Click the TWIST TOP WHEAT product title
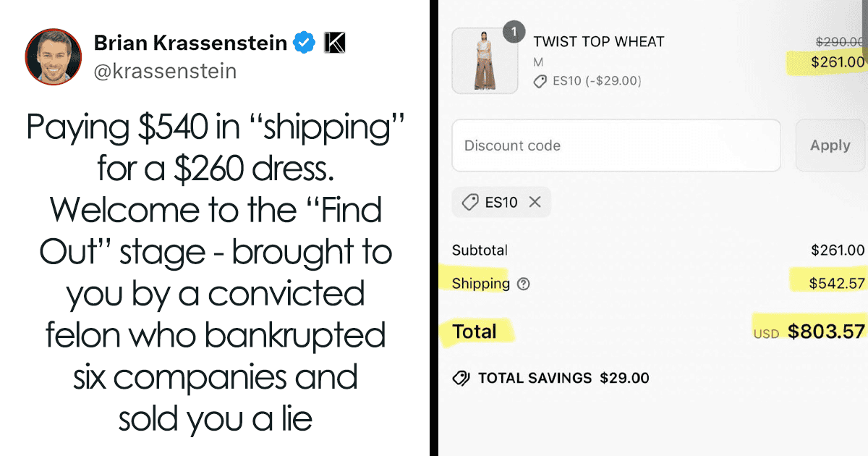 (x=599, y=42)
